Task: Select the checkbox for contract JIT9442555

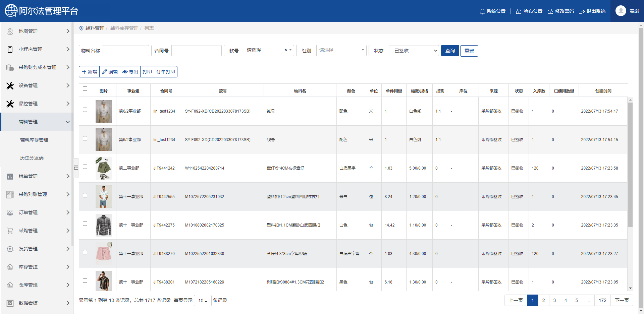Action: pos(85,195)
